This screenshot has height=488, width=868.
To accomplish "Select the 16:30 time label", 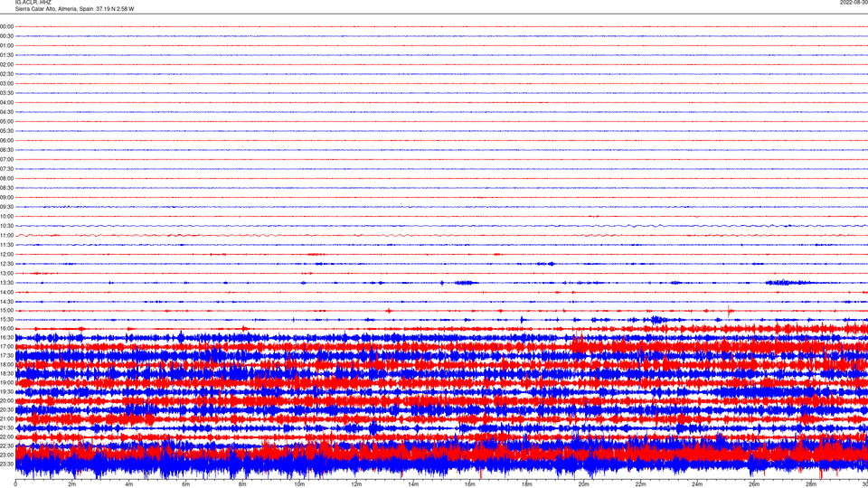I will click(6, 337).
